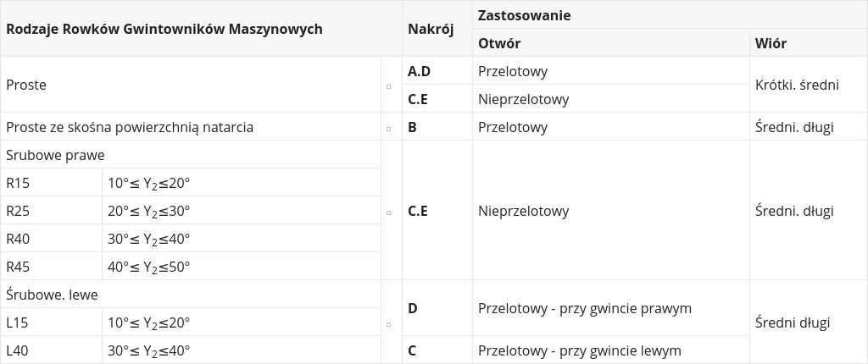Viewport: 868px width, 364px height.
Task: Select the L15 row label
Action: (18, 323)
